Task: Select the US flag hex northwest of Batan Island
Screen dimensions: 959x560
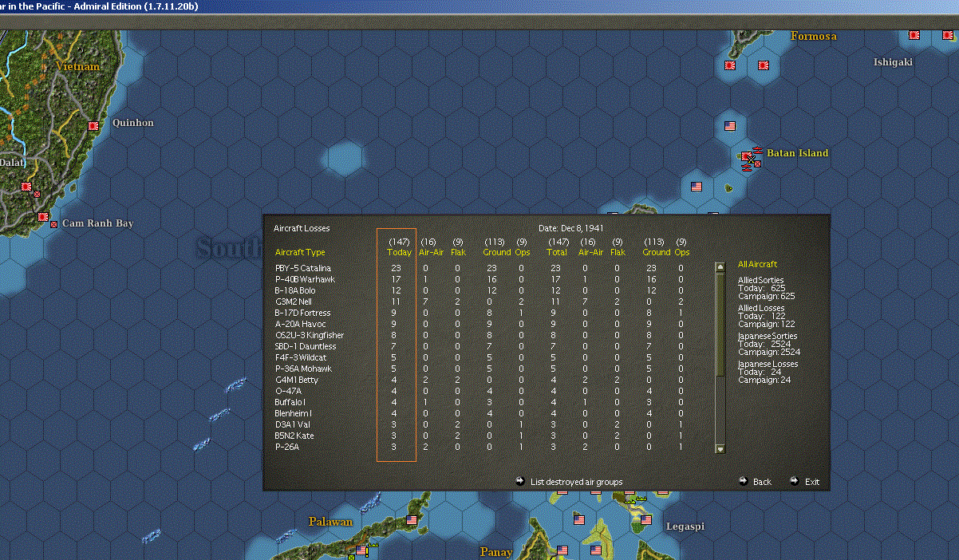Action: (729, 126)
